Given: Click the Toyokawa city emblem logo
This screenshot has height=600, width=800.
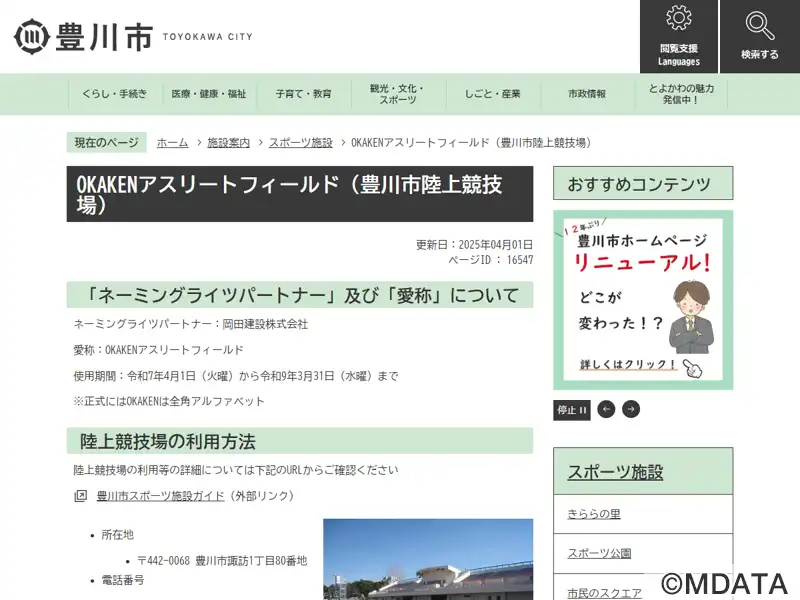Looking at the screenshot, I should click(x=32, y=36).
